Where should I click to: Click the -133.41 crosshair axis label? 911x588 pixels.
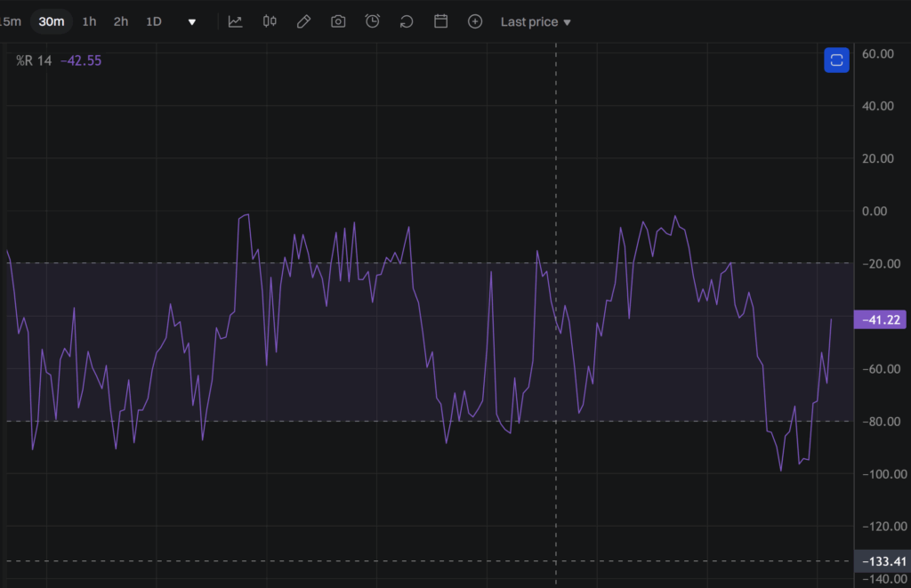[881, 561]
